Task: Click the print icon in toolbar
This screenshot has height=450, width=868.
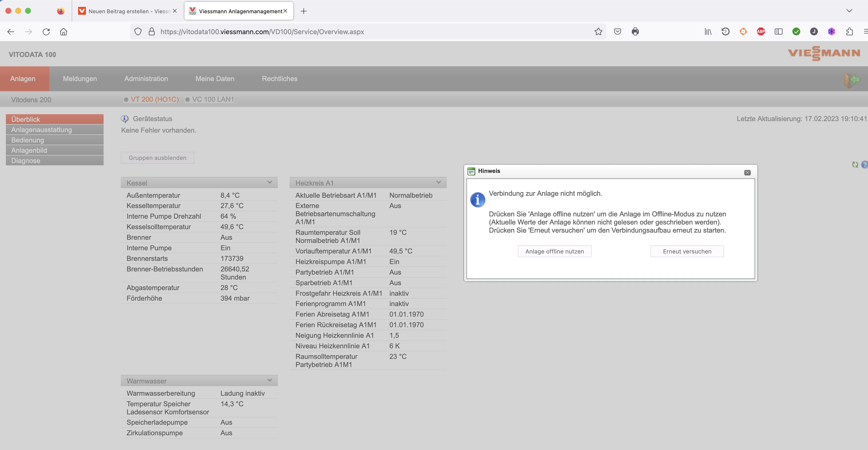Action: (635, 32)
